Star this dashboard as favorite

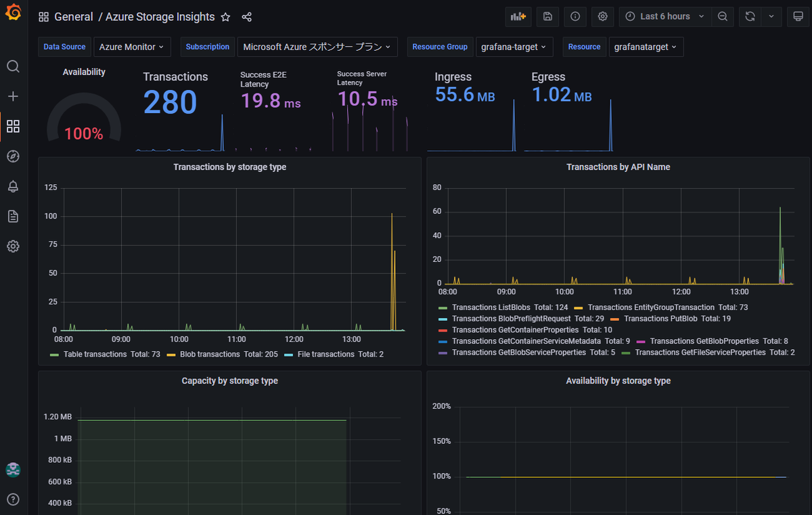[225, 17]
